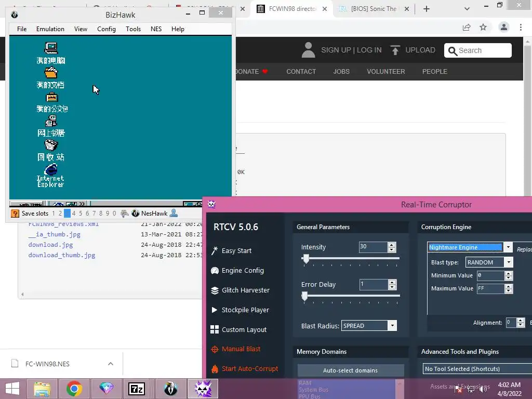Viewport: 532px width, 399px height.
Task: Click the question block icon in BizHawk status bar
Action: (15, 214)
